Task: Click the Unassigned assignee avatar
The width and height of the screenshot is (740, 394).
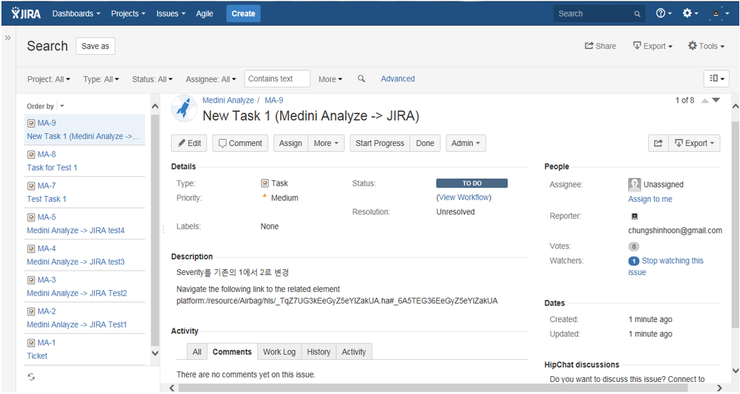Action: click(634, 184)
